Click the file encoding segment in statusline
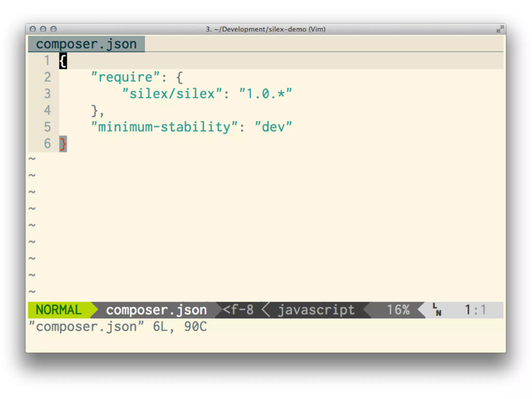Screen dimensions: 532x399 [x=238, y=310]
